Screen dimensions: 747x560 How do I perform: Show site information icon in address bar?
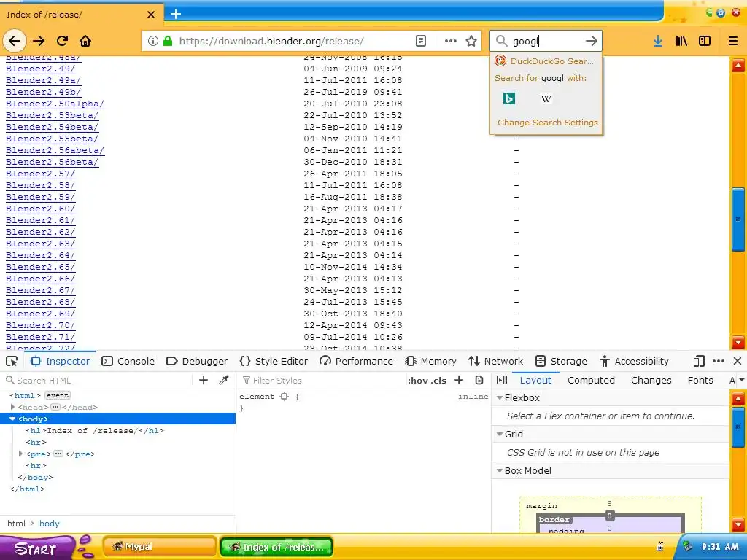tap(152, 41)
